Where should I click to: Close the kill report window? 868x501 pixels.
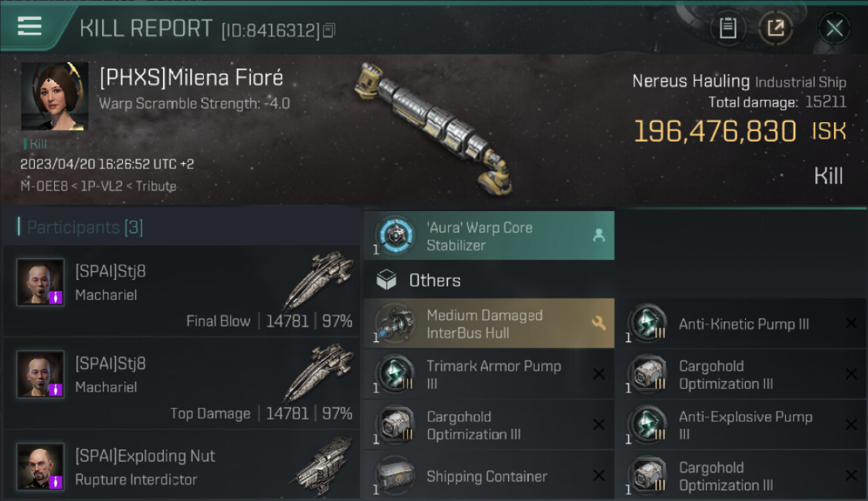click(x=834, y=28)
